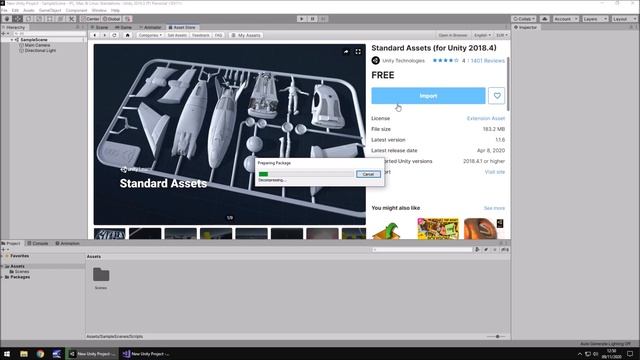640x360 pixels.
Task: Click the Preparing Package progress bar
Action: click(306, 174)
